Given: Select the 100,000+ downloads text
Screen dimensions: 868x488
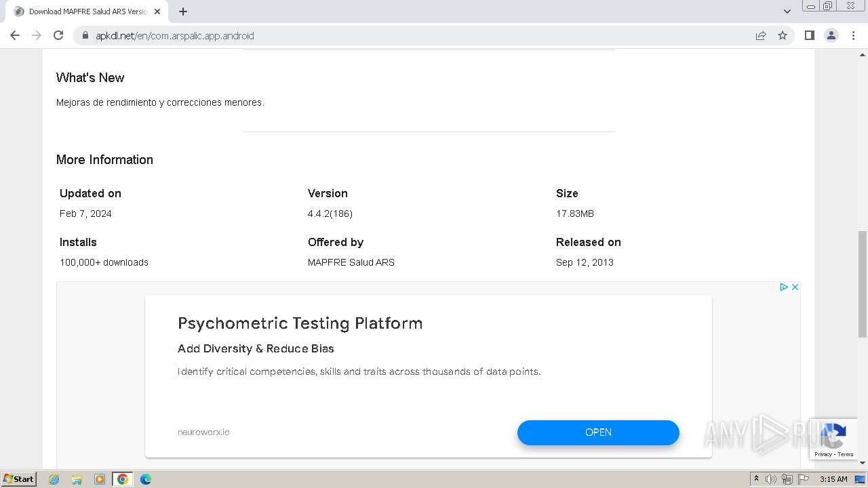Looking at the screenshot, I should point(104,262).
